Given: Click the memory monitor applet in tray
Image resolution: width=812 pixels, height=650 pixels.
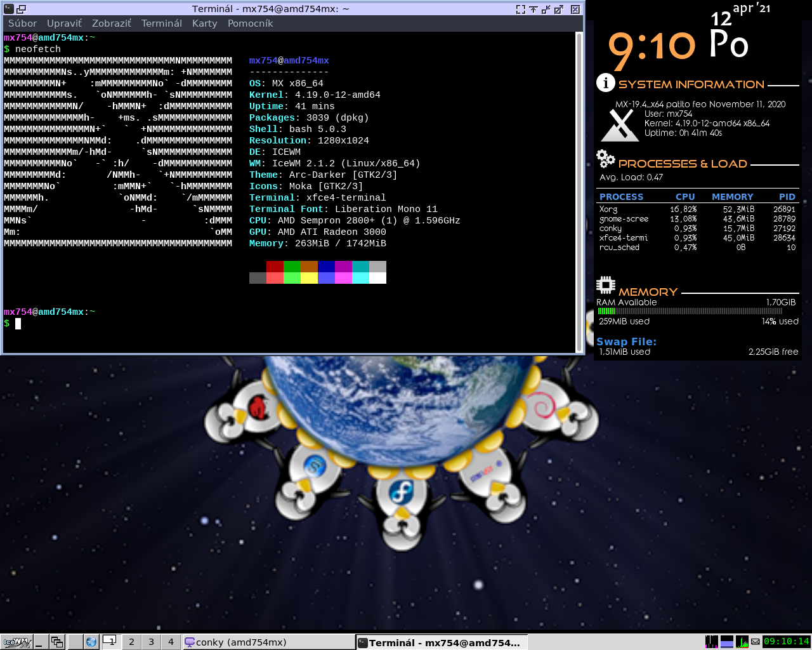Looking at the screenshot, I should coord(727,642).
